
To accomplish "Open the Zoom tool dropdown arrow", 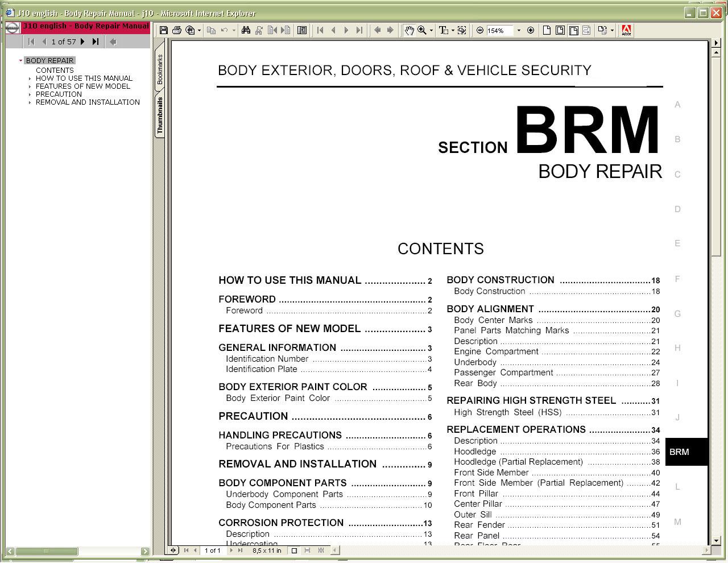I will click(x=431, y=31).
